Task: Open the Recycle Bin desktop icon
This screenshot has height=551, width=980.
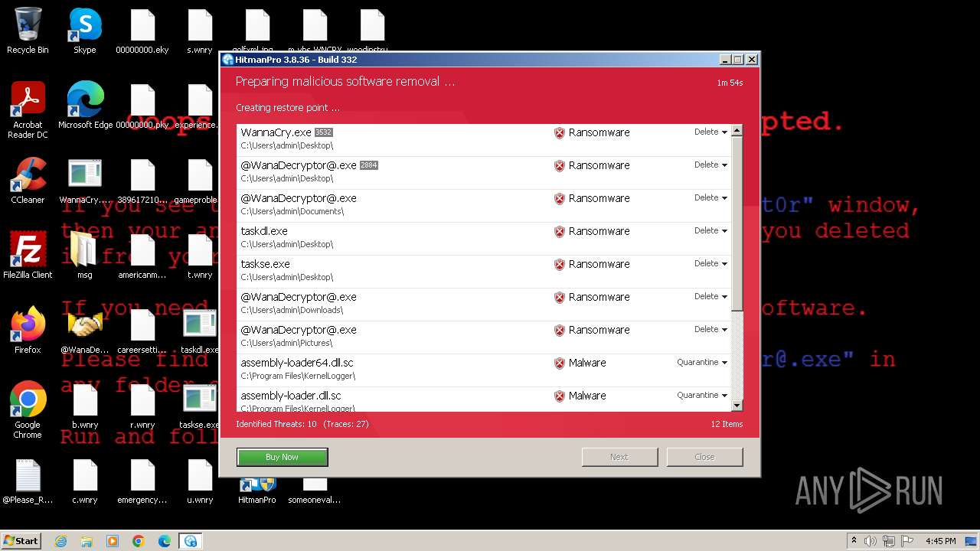Action: [28, 31]
